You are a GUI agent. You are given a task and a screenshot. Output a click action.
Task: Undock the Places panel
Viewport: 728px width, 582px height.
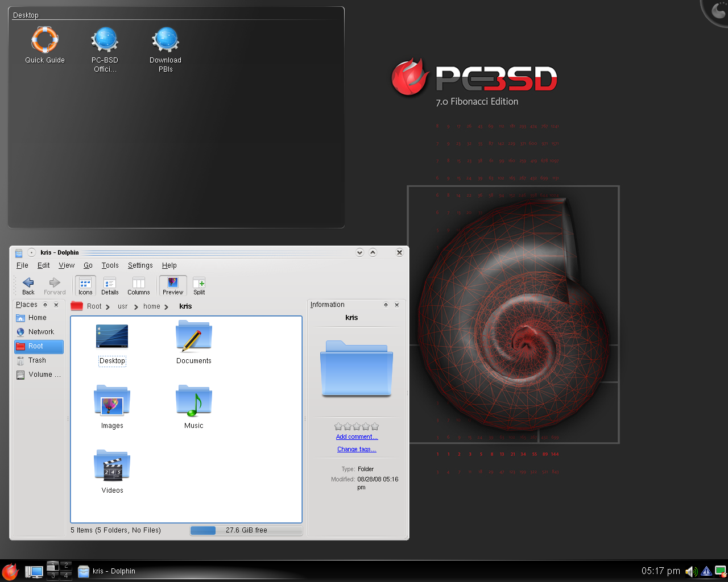coord(45,305)
